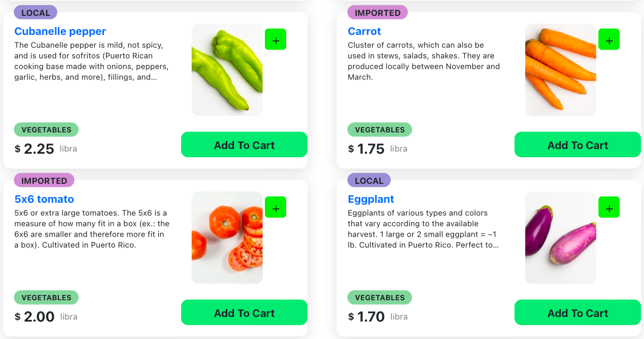Screen dimensions: 644x339
Task: Open the 5x6 tomato product title link
Action: point(44,199)
